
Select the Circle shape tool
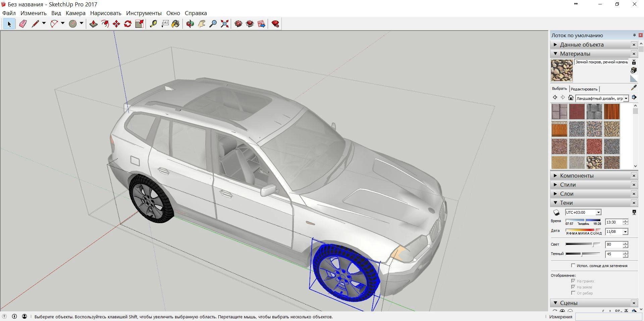tap(73, 24)
